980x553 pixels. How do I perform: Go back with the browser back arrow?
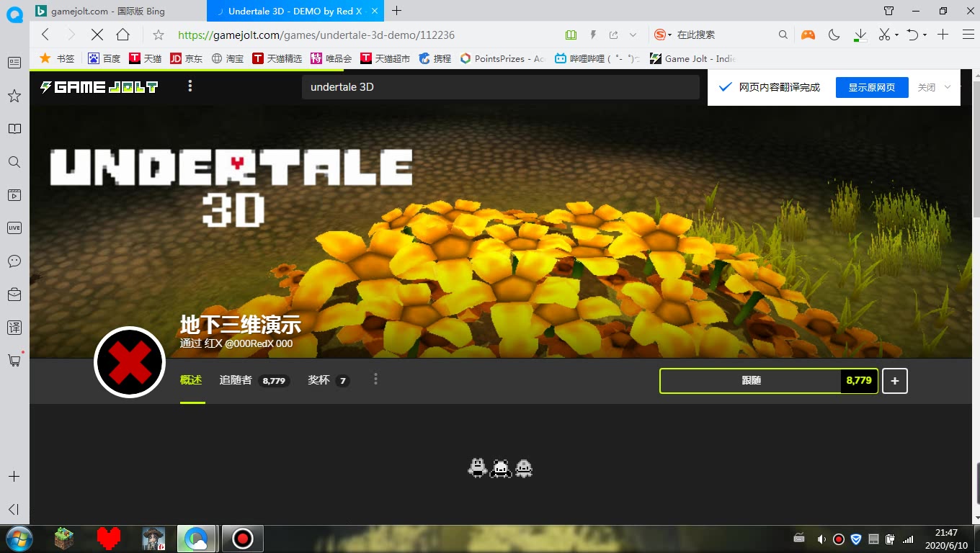pos(45,35)
